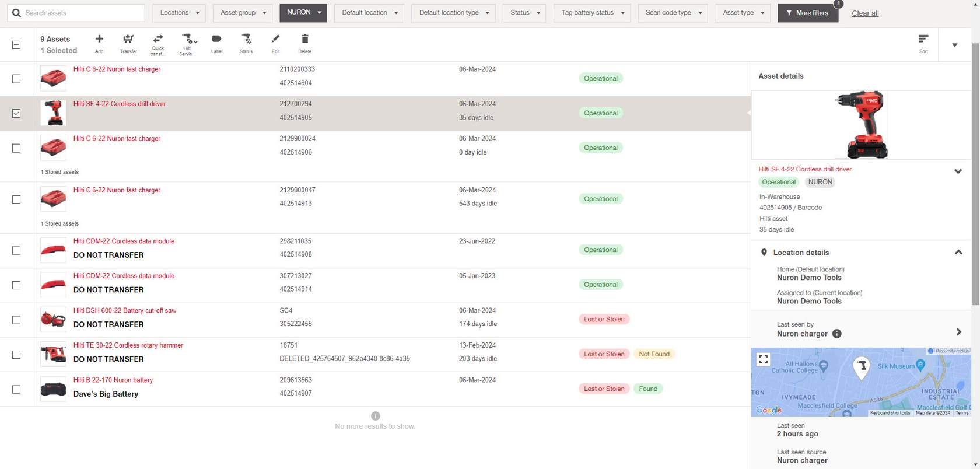The height and width of the screenshot is (469, 980).
Task: Open the Locations filter dropdown
Action: [x=179, y=13]
